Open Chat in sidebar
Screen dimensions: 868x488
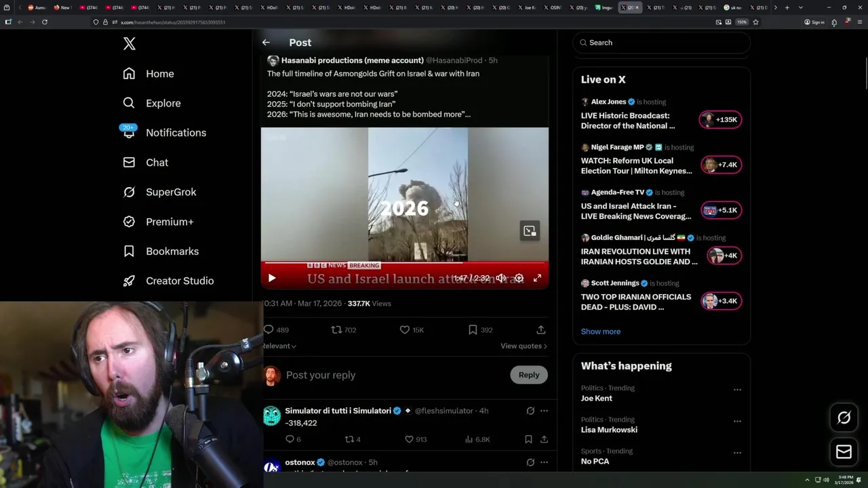[x=146, y=163]
